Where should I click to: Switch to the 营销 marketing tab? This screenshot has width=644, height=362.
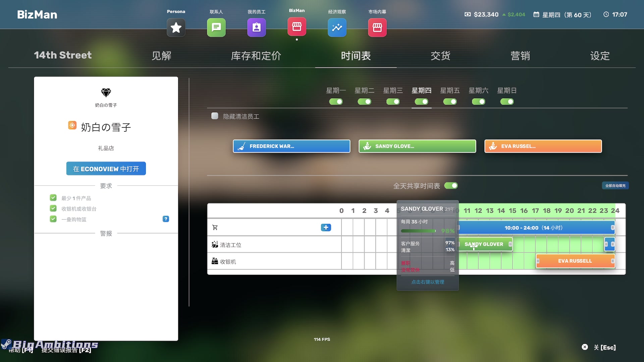coord(520,56)
